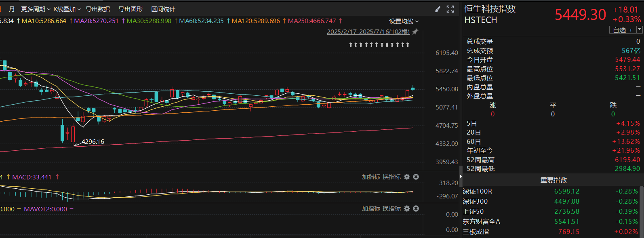Screen dimensions: 644x238
Task: Click the 恒生科技指数 title
Action: coord(490,9)
